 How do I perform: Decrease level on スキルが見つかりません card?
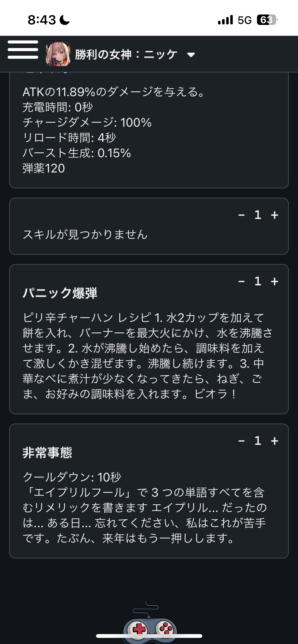[241, 215]
